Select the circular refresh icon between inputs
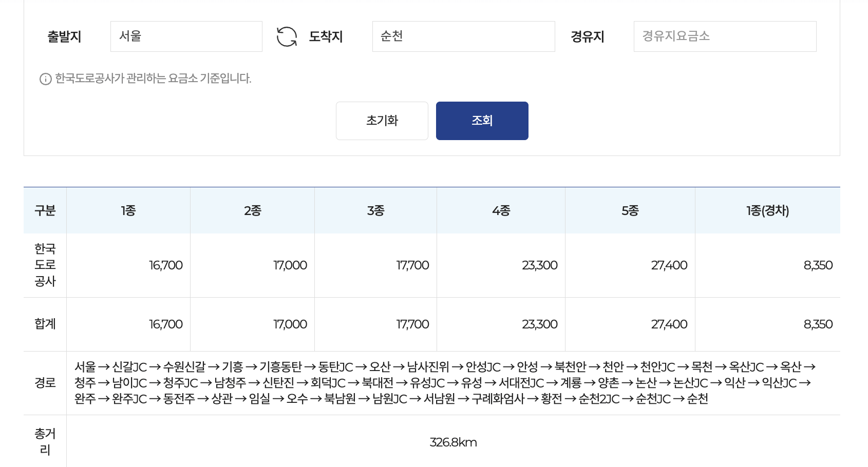 287,36
